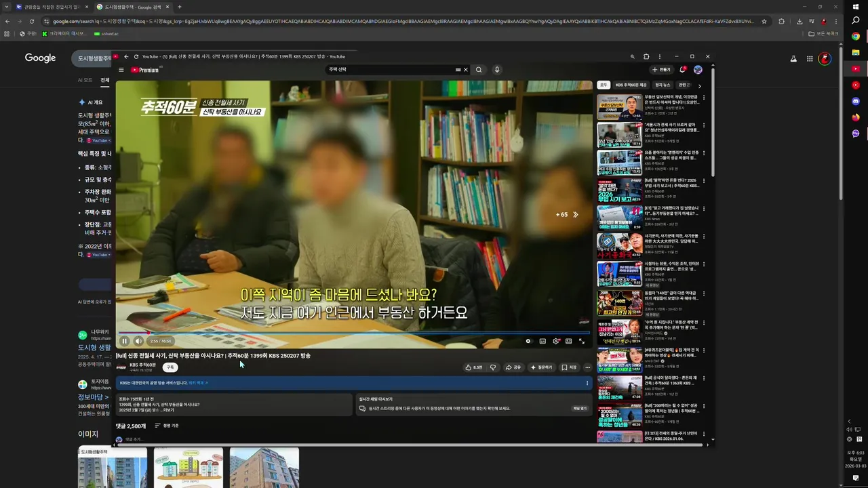Show more filter chips with arrow
868x488 pixels.
coord(699,86)
